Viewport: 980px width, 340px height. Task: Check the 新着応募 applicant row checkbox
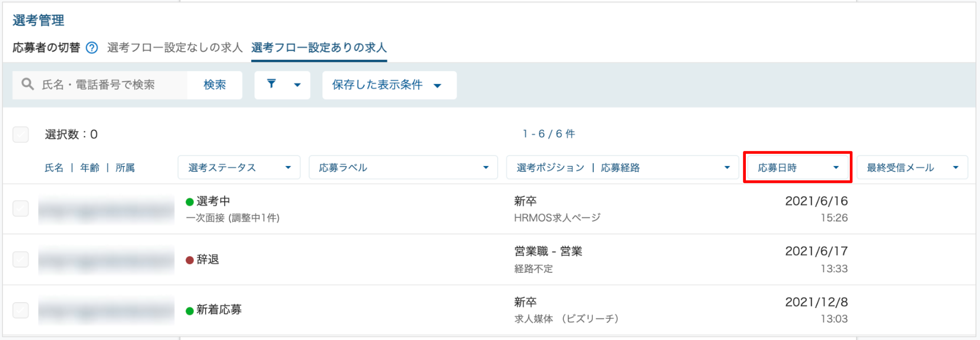coord(21,310)
